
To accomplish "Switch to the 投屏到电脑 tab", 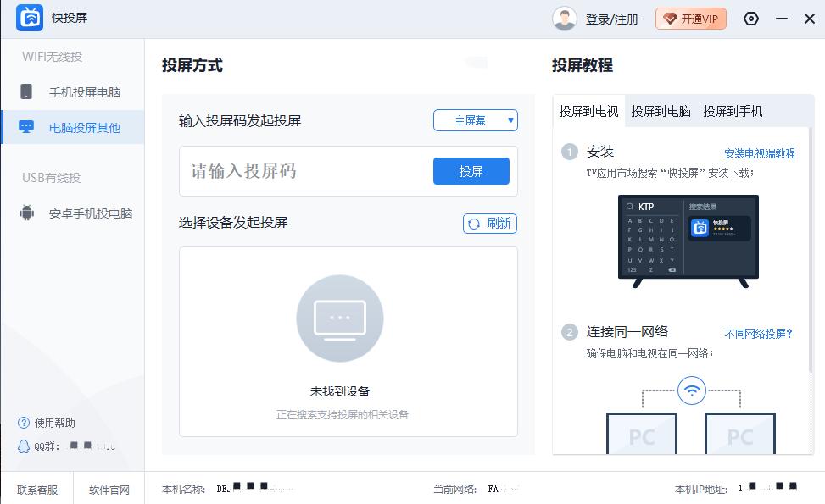I will click(x=661, y=110).
